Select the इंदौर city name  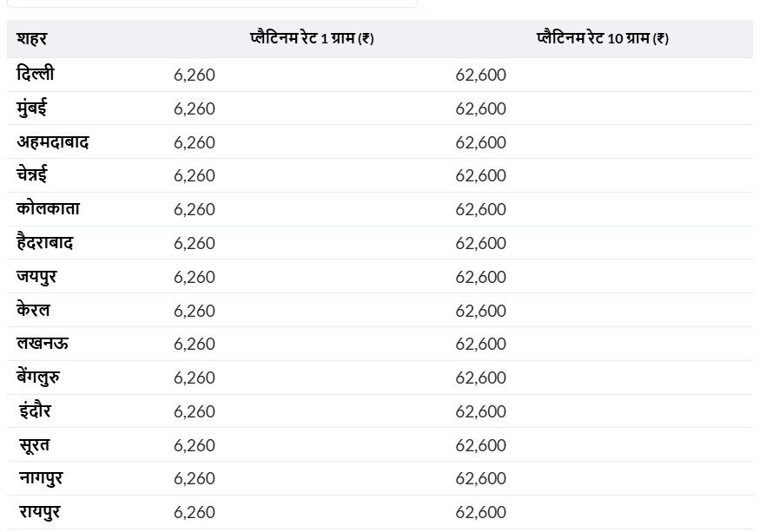pos(35,411)
